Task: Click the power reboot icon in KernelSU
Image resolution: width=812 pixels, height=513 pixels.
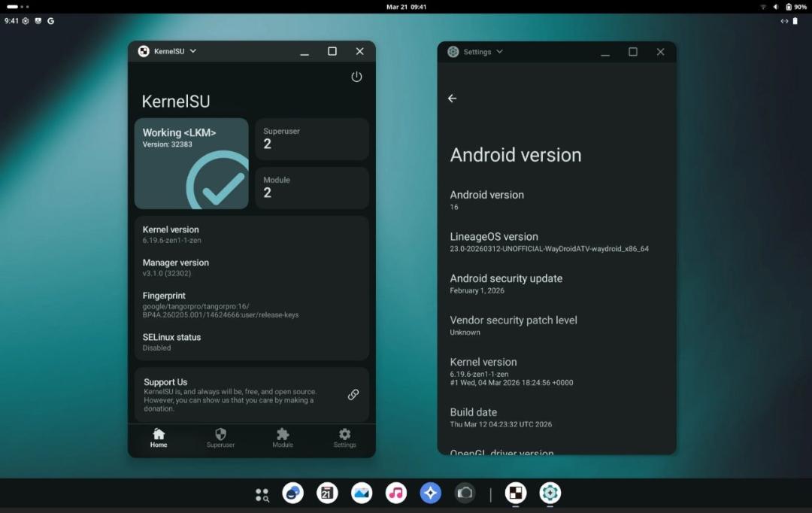Action: pos(356,77)
